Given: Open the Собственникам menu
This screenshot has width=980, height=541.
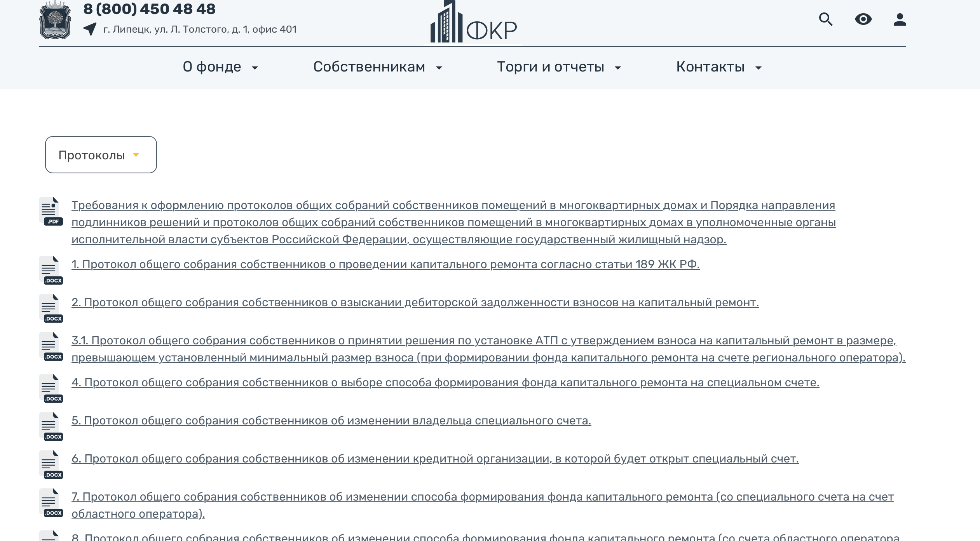Looking at the screenshot, I should [369, 67].
